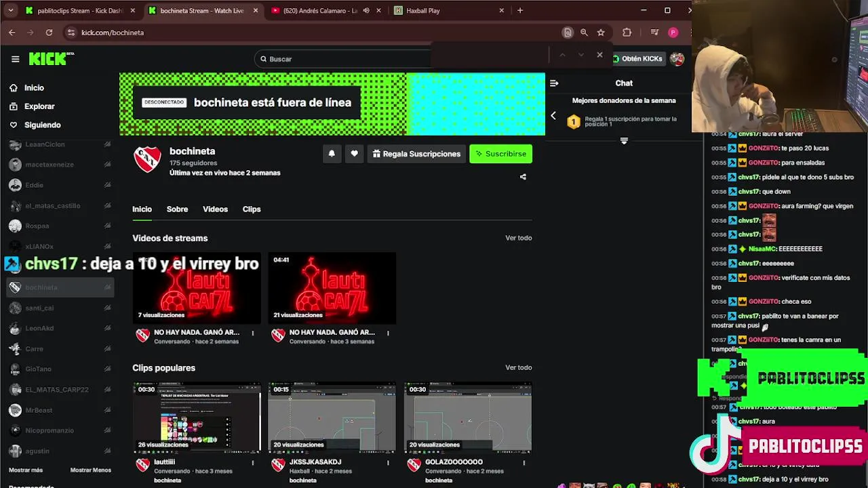Screen dimensions: 868x488
Task: Click the share icon under Suscribirse
Action: point(523,177)
